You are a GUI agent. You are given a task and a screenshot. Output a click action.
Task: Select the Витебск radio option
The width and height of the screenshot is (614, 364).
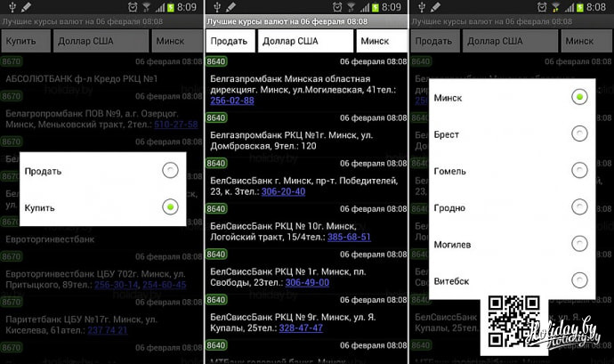pos(579,280)
